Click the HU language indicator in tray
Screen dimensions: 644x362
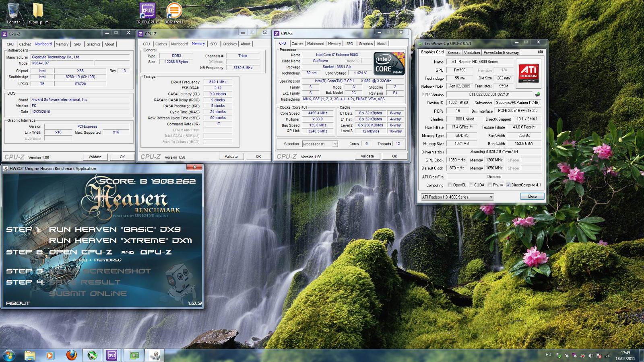pos(548,355)
